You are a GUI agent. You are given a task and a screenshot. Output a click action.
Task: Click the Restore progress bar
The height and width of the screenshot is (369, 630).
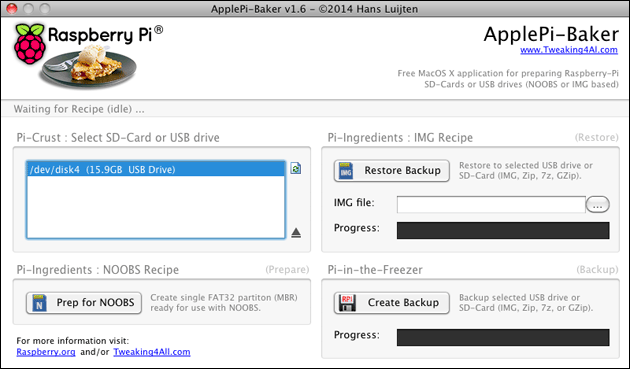[503, 230]
